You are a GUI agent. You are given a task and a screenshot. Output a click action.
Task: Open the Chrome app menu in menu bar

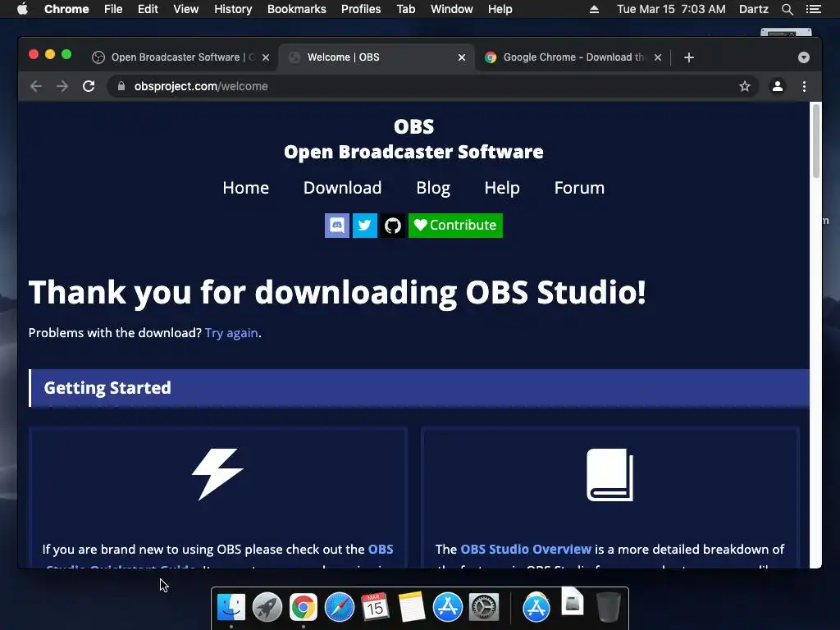pos(66,9)
